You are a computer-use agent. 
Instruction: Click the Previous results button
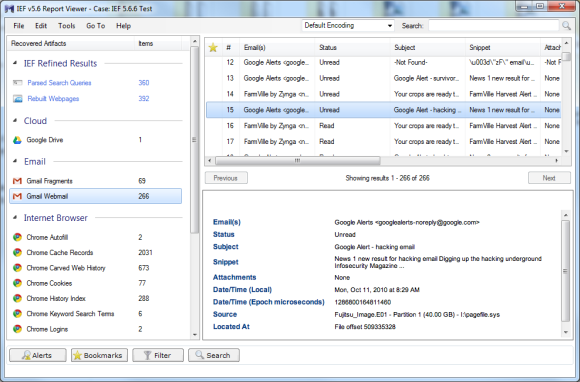(226, 178)
